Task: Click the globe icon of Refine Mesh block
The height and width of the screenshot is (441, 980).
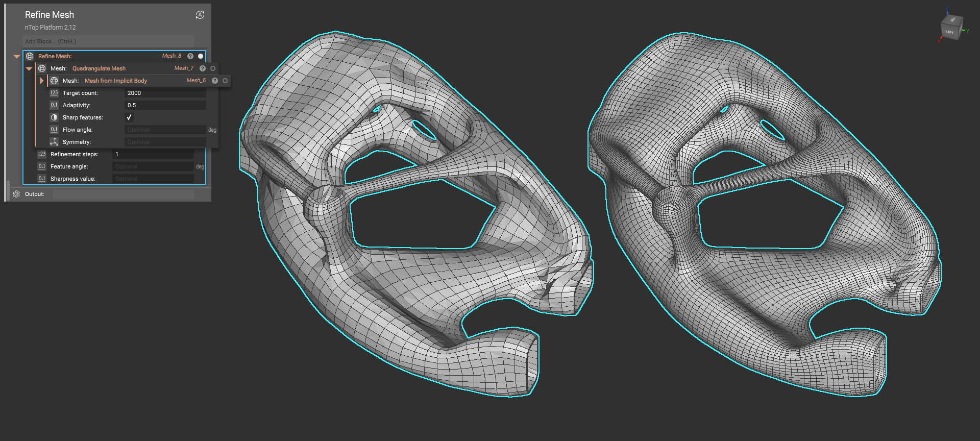Action: tap(30, 56)
